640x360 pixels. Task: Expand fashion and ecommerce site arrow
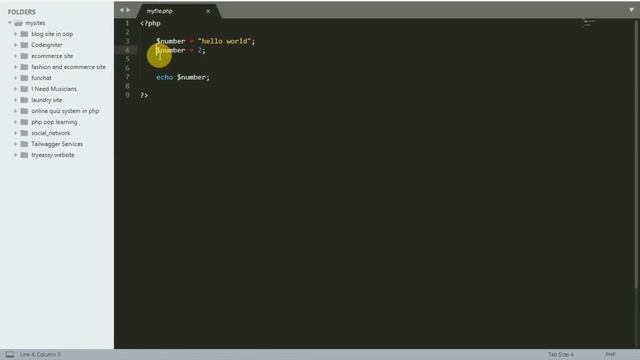pos(16,67)
